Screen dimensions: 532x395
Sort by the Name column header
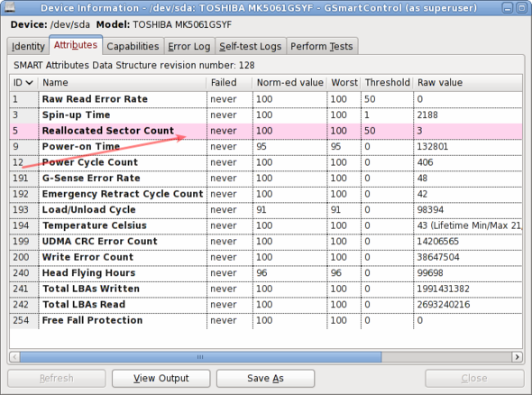point(123,83)
